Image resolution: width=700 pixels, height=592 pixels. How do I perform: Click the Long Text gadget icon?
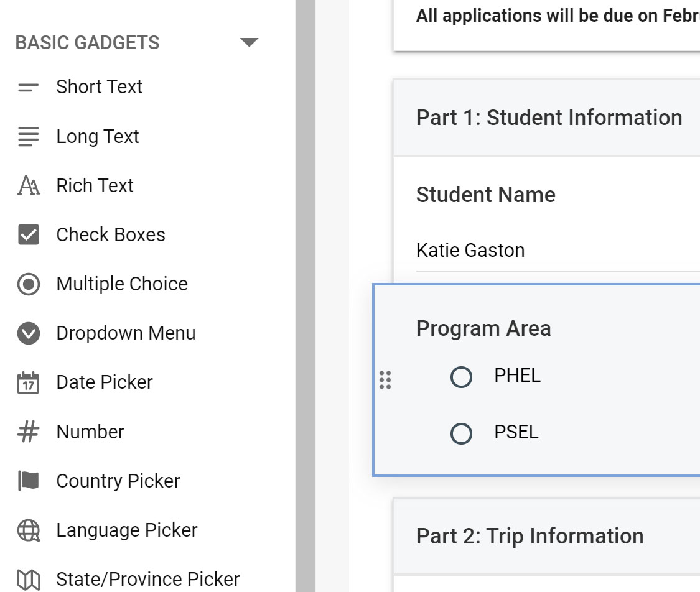click(29, 137)
